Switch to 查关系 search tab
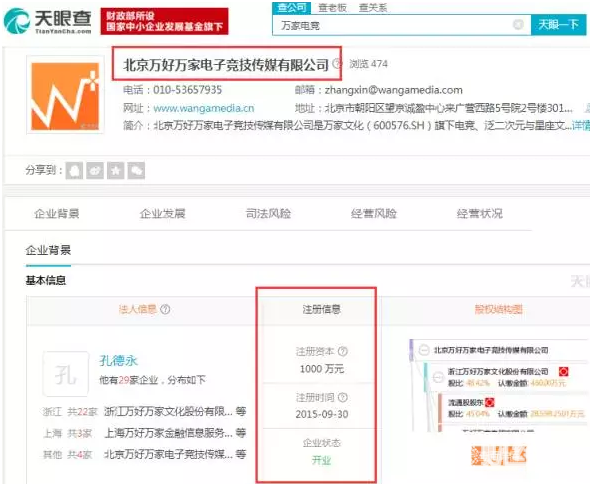Image resolution: width=592 pixels, height=486 pixels. click(x=373, y=8)
